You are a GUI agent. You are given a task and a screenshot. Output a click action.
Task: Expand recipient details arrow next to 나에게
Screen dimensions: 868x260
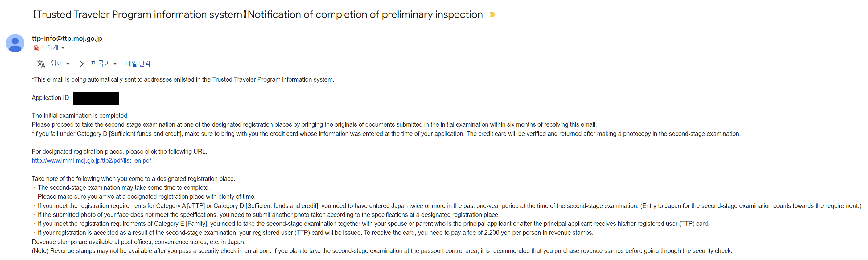63,48
